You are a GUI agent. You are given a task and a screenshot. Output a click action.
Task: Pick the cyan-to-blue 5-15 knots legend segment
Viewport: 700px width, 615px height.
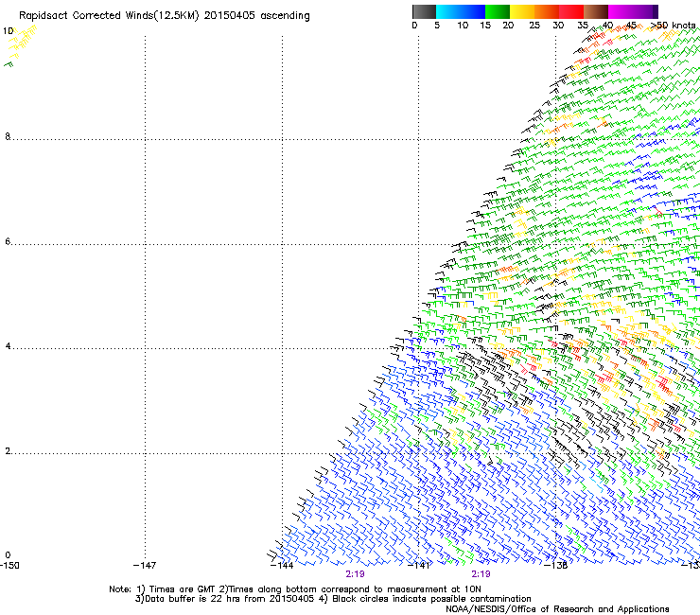[461, 11]
